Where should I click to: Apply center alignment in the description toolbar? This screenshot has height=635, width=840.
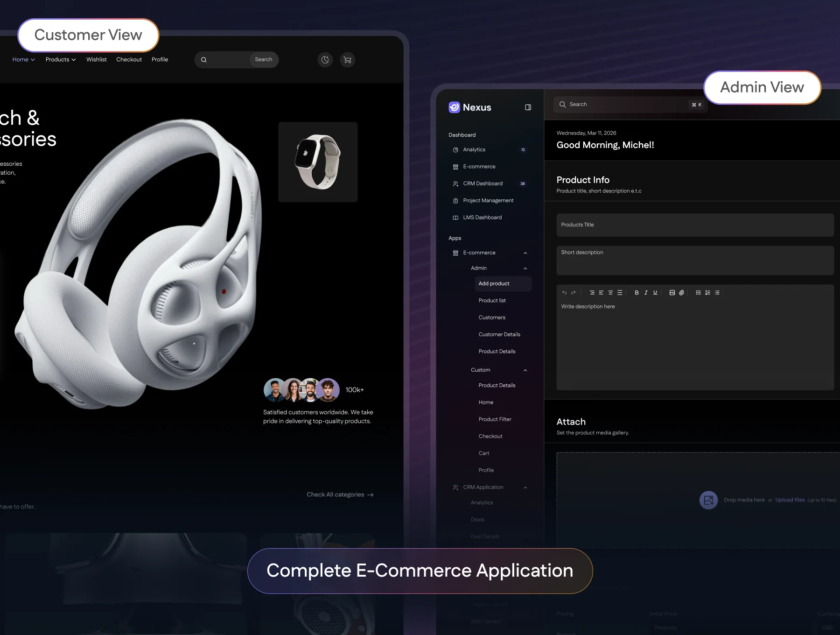tap(610, 293)
